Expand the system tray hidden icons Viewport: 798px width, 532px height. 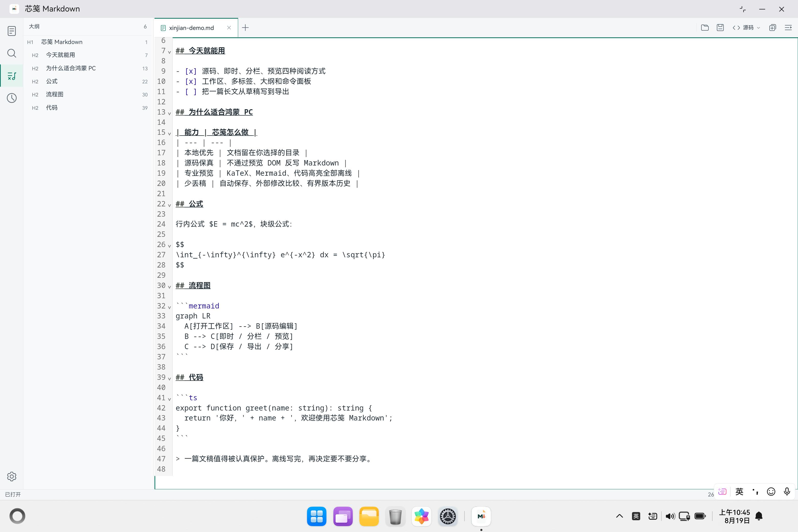point(619,516)
